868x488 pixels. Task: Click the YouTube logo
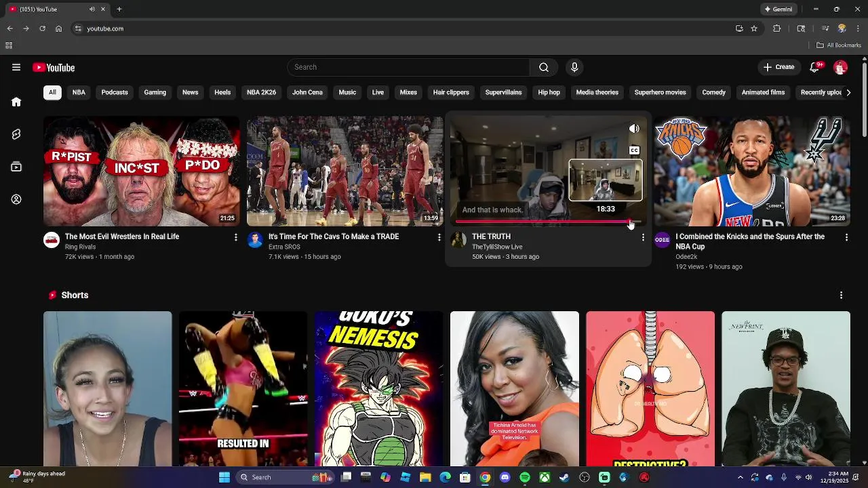click(54, 67)
